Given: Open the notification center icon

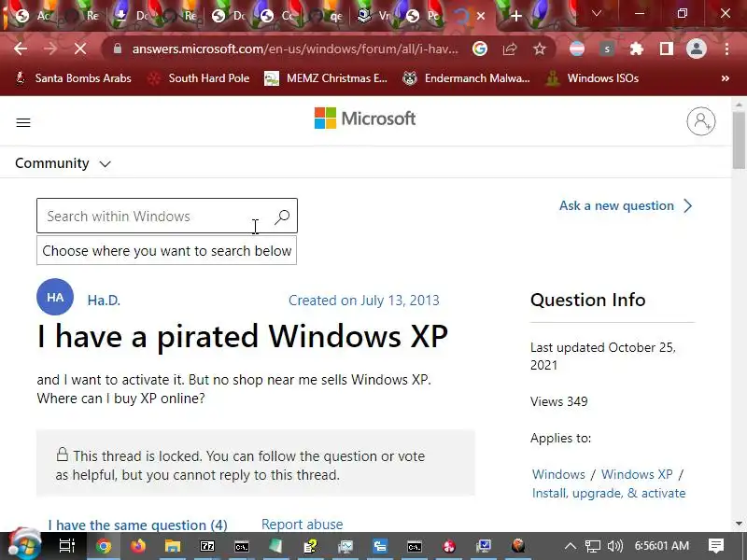Looking at the screenshot, I should click(x=716, y=546).
